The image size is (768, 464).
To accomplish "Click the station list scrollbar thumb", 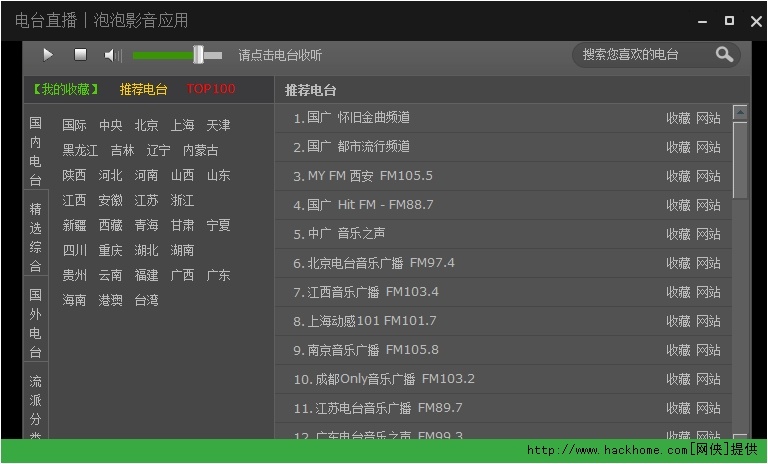I will pos(740,160).
